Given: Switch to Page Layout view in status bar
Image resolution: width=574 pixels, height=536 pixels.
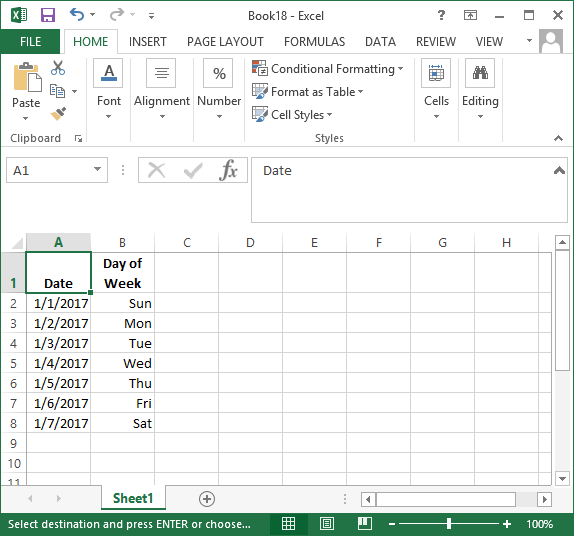Looking at the screenshot, I should (x=327, y=524).
